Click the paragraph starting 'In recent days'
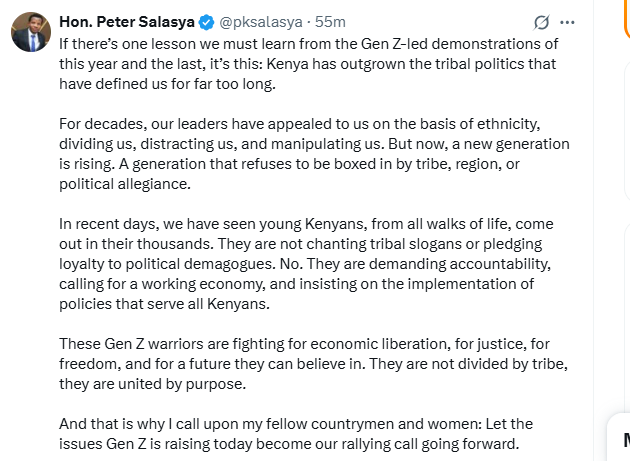 click(x=300, y=264)
